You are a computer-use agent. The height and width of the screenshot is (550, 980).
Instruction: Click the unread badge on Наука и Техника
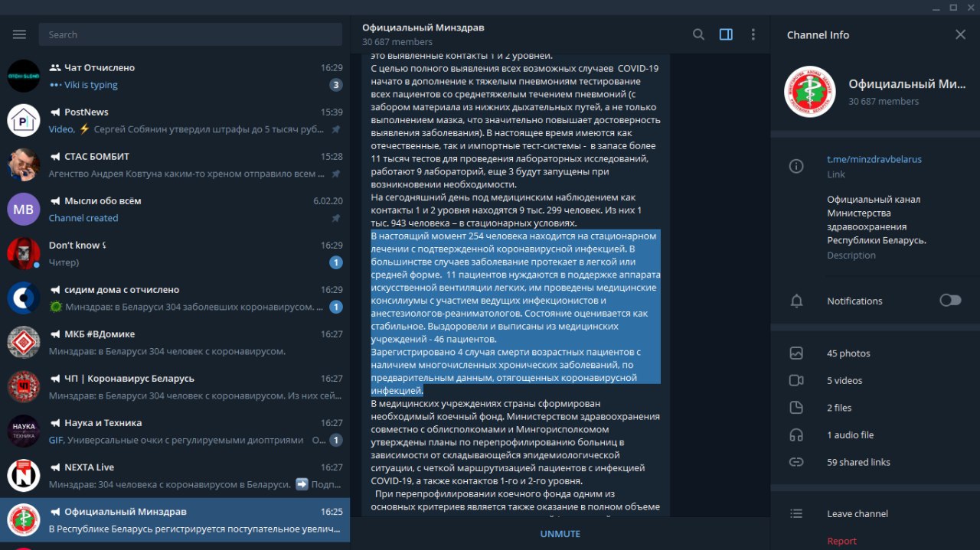point(335,440)
